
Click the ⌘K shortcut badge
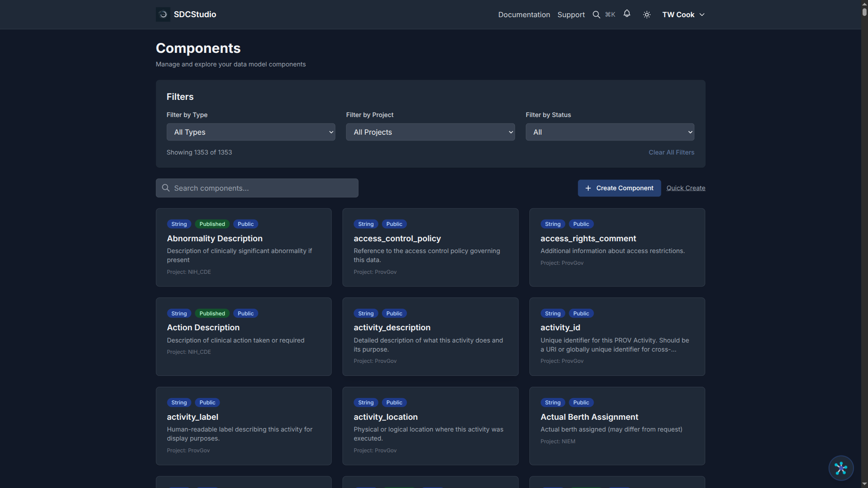[610, 14]
